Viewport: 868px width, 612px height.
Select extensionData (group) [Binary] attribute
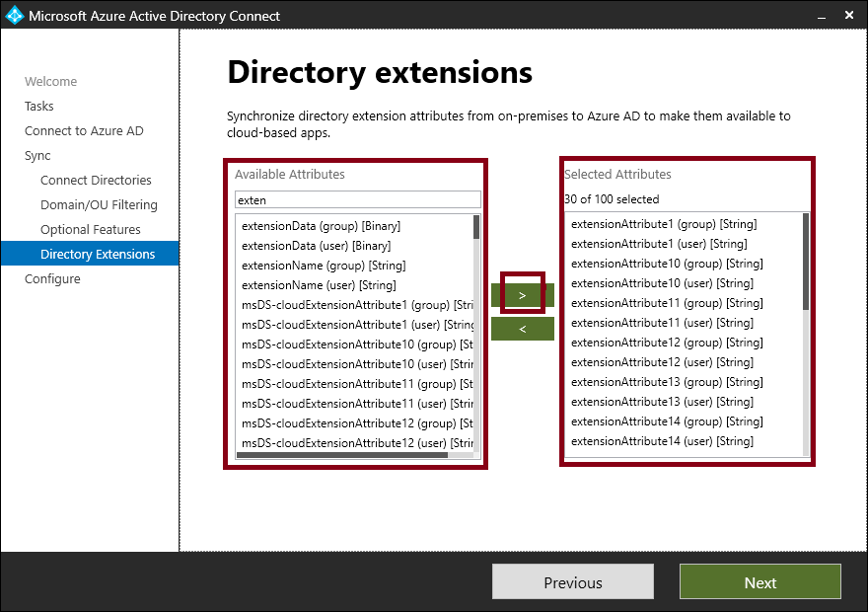tap(322, 226)
